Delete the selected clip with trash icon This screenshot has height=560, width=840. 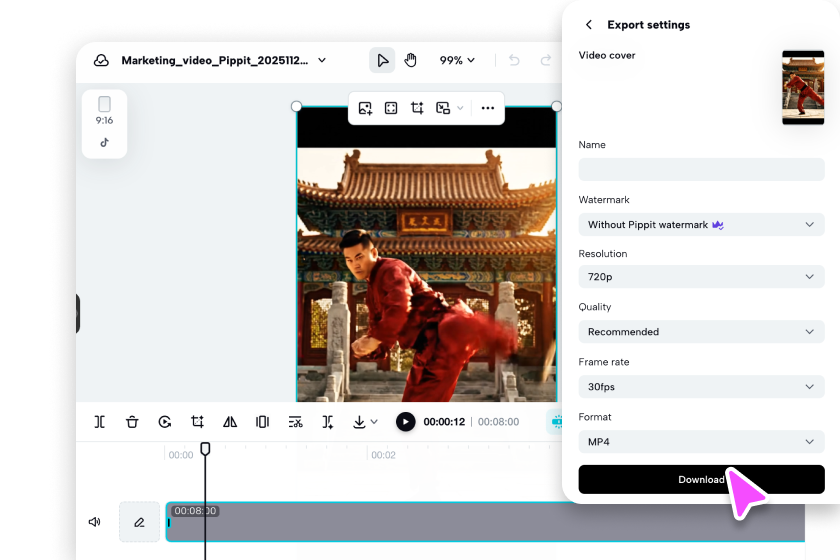(132, 422)
